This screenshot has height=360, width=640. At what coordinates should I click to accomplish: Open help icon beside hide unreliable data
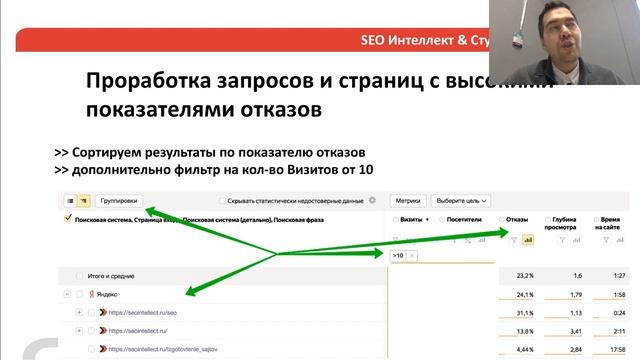[372, 200]
